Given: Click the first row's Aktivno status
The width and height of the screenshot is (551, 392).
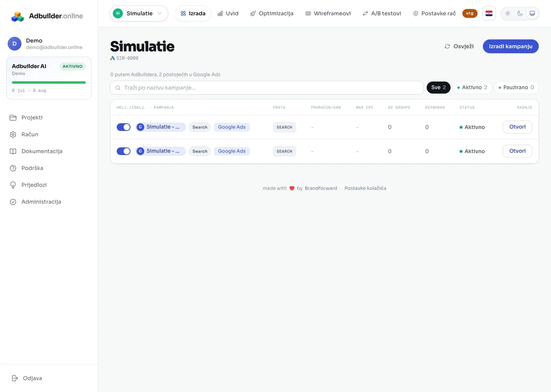Looking at the screenshot, I should pyautogui.click(x=472, y=127).
